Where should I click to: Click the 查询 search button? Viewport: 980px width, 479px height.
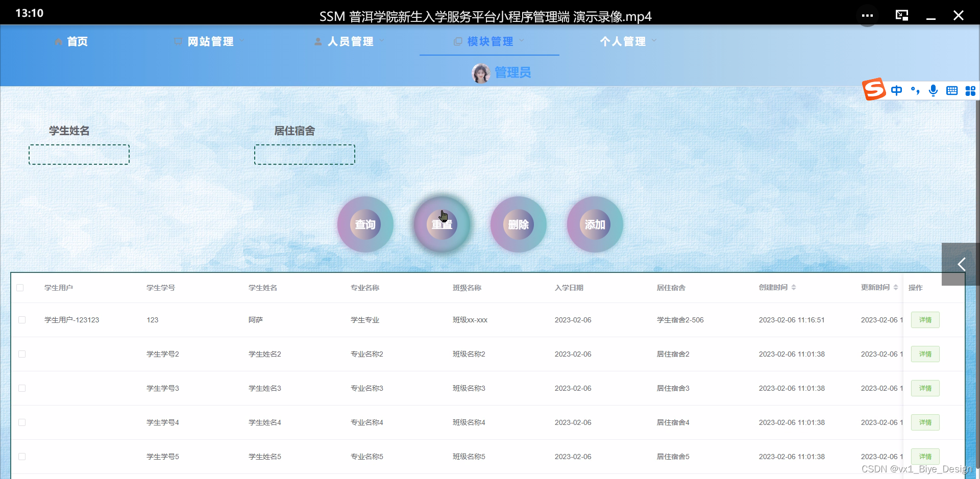pyautogui.click(x=365, y=224)
